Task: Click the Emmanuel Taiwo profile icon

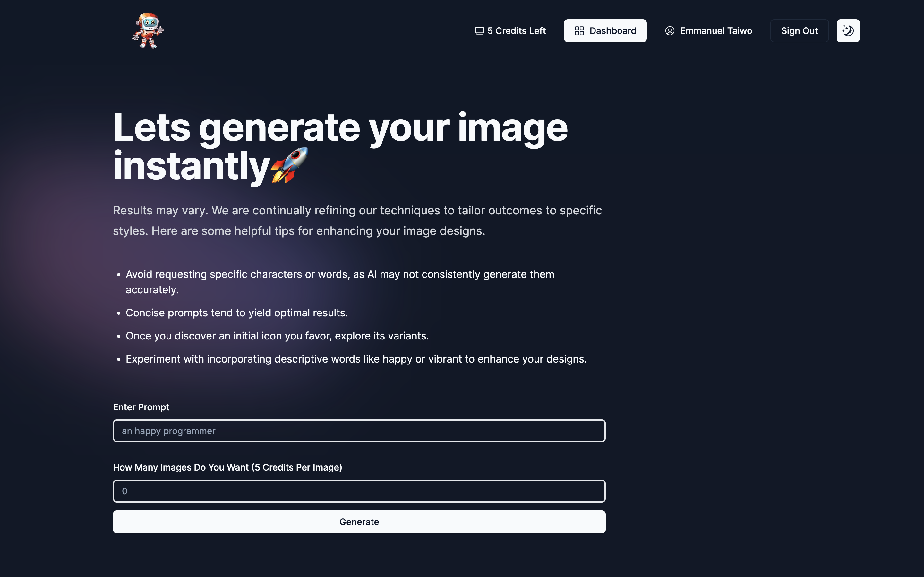Action: tap(669, 30)
